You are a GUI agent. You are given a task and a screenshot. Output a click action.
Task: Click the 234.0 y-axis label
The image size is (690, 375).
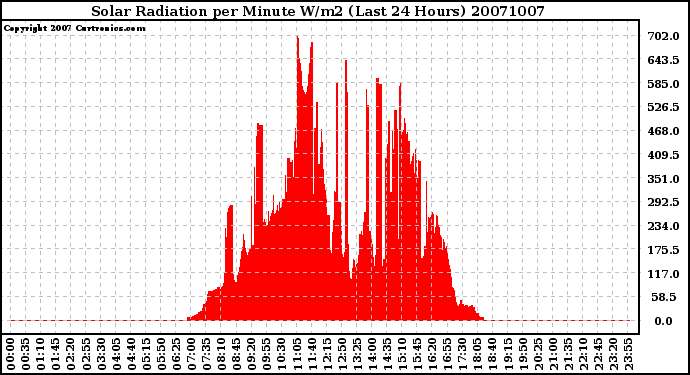click(663, 226)
